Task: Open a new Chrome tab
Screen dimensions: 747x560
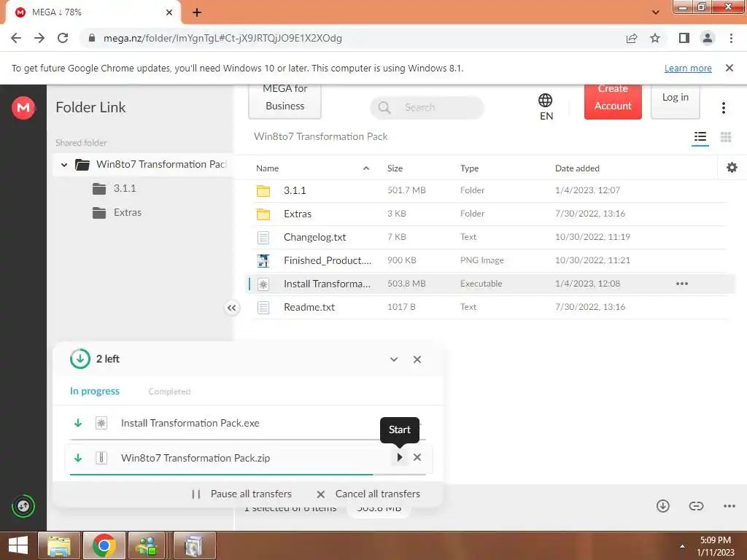Action: [197, 12]
